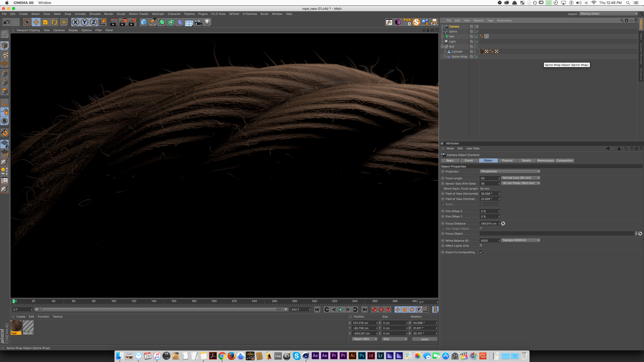Viewport: 644px width, 362px height.
Task: Open the X-Particles menu
Action: coord(250,14)
